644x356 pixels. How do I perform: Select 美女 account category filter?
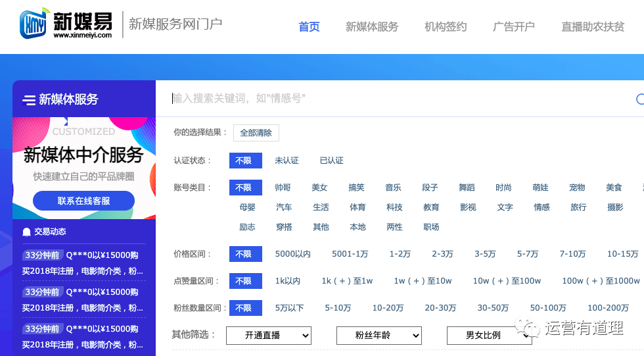(319, 188)
